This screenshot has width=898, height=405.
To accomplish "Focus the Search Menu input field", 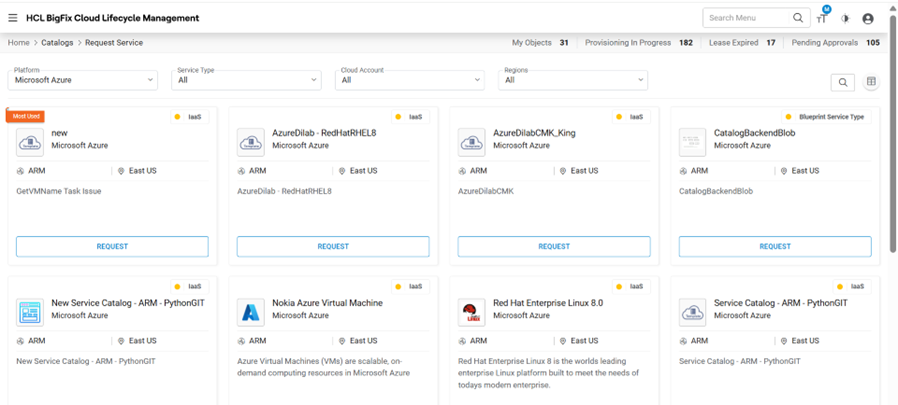I will (746, 18).
